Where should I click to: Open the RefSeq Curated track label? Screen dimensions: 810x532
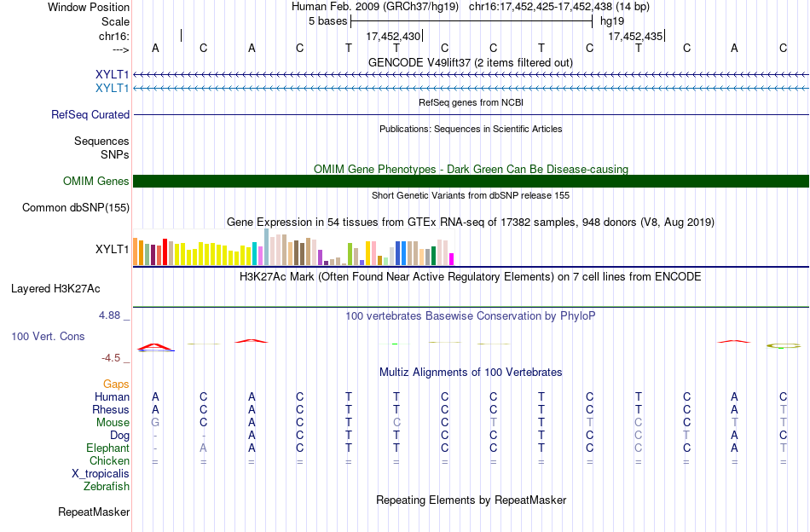[90, 114]
